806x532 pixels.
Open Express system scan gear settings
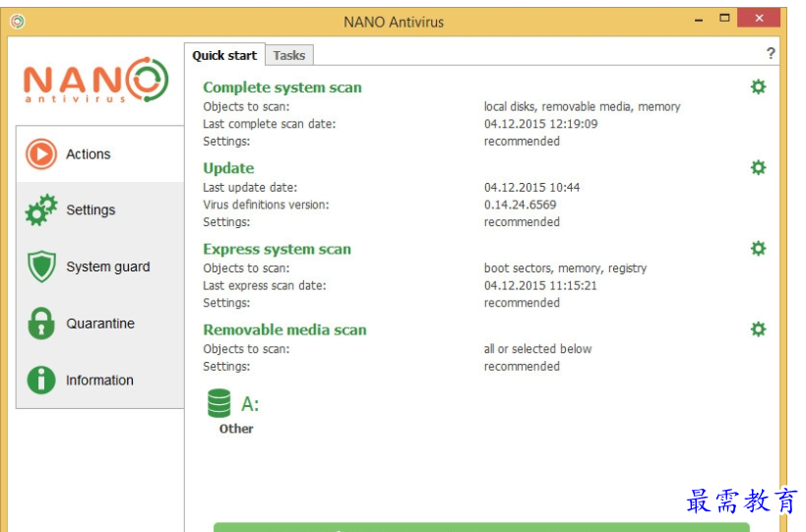[x=758, y=249]
